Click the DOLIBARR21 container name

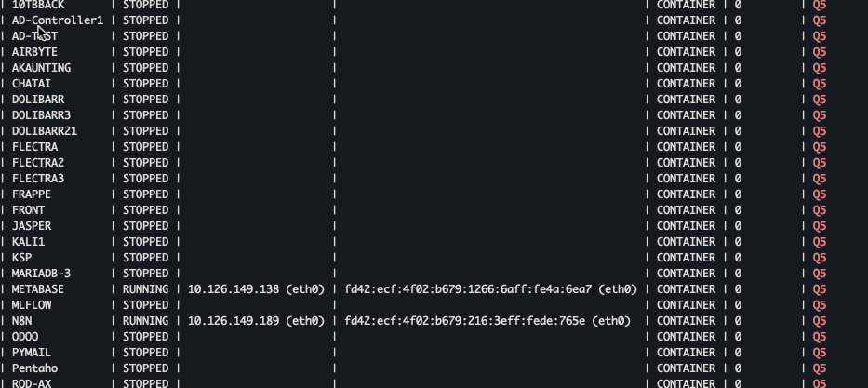[45, 131]
